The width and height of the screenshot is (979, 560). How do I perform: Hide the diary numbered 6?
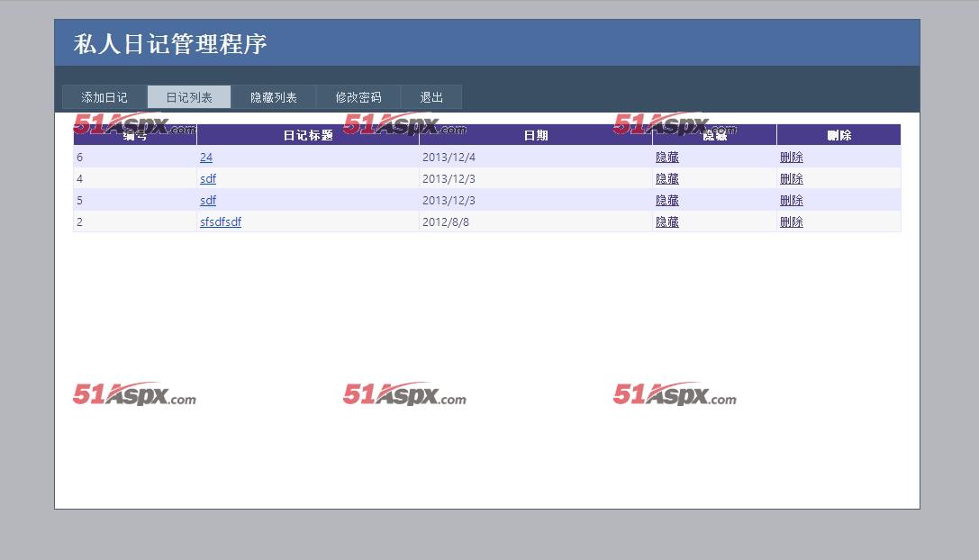(666, 158)
